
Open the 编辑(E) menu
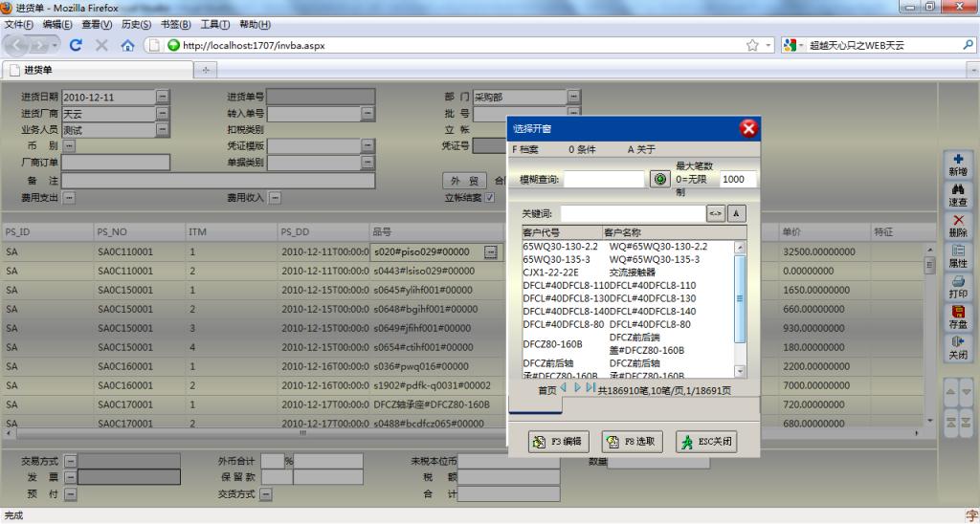click(x=57, y=24)
